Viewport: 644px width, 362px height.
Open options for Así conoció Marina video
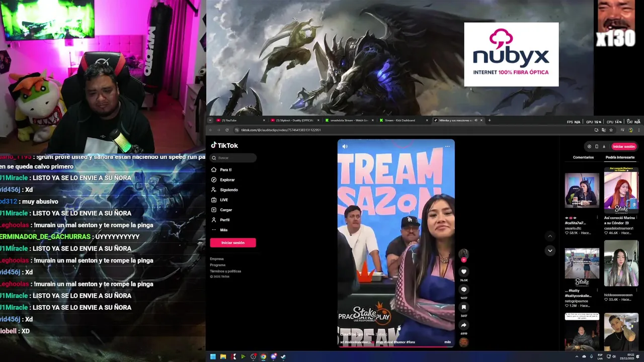[636, 218]
